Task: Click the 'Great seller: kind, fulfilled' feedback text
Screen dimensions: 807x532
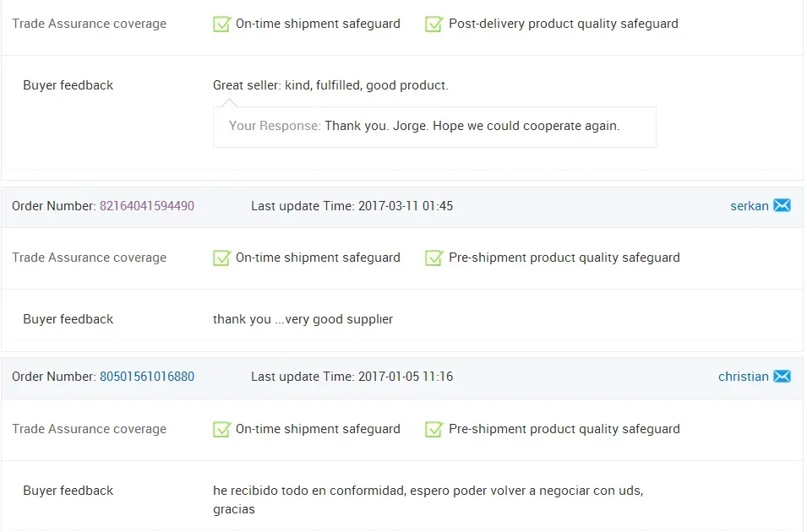Action: click(330, 85)
